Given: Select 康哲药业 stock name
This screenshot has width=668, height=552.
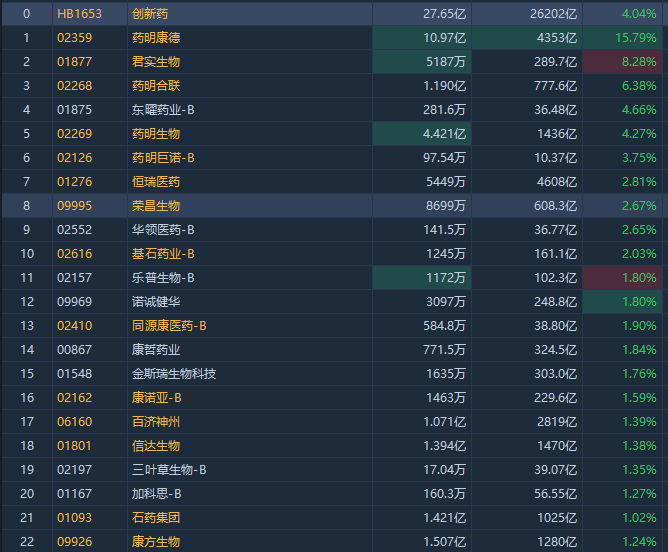Looking at the screenshot, I should [x=156, y=350].
